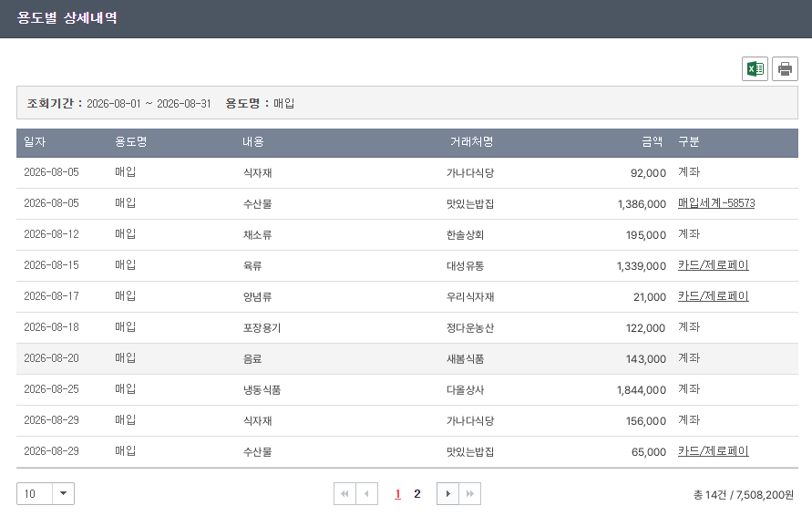Click the 채소류 content cell
The image size is (812, 516).
[257, 235]
